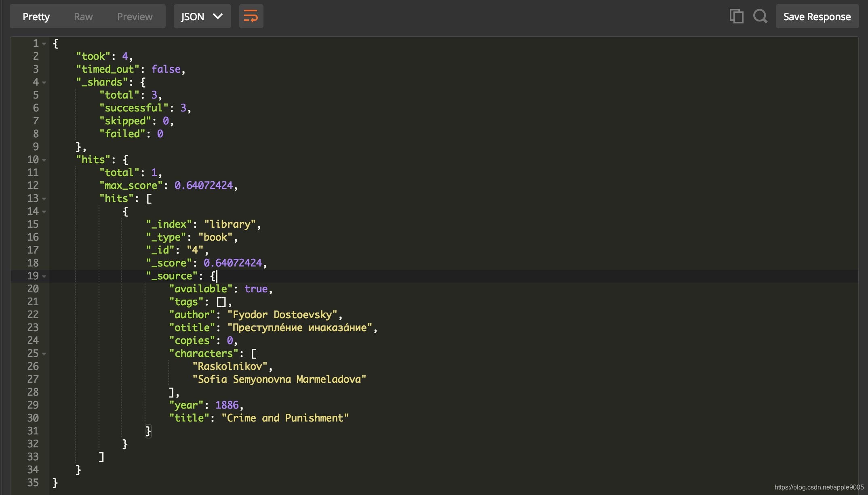The width and height of the screenshot is (868, 495).
Task: Click the closing brace on line 31
Action: 148,431
